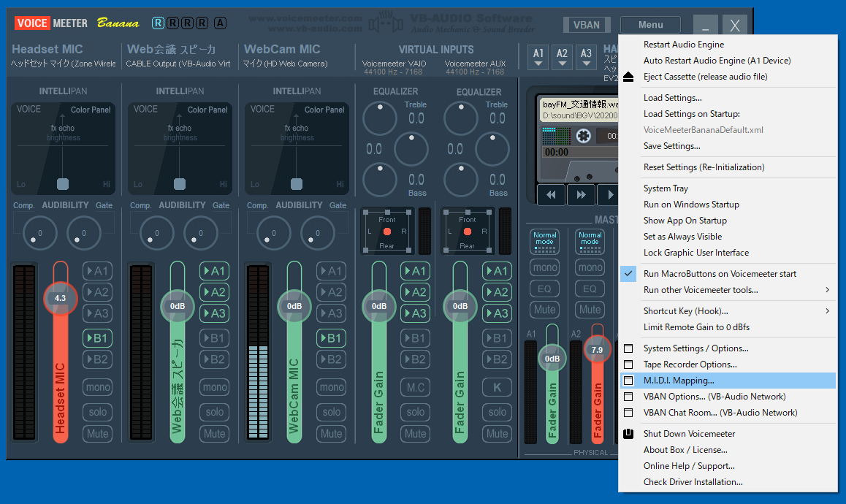Toggle B1 routing on Headset MIC strip
This screenshot has width=846, height=504.
98,338
